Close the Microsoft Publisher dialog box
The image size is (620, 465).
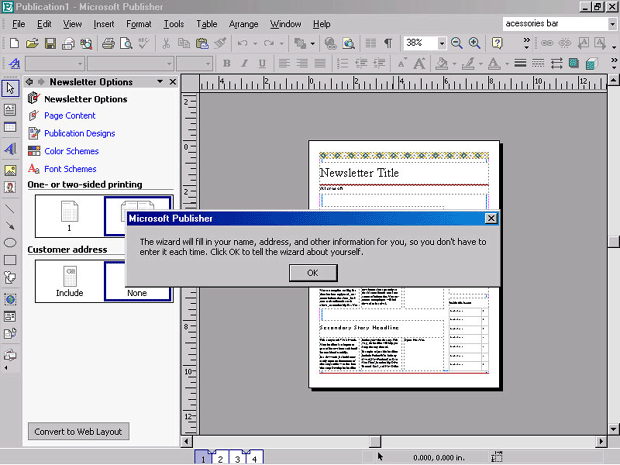(x=491, y=218)
